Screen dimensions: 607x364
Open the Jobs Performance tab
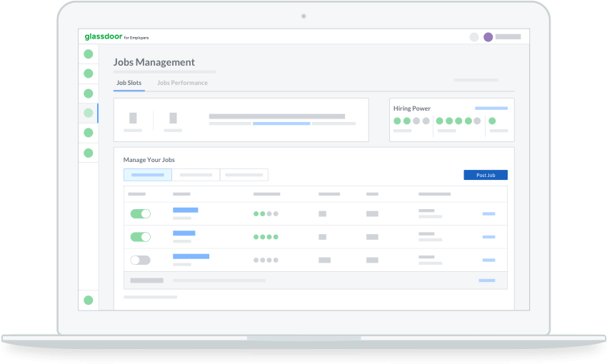pos(182,83)
